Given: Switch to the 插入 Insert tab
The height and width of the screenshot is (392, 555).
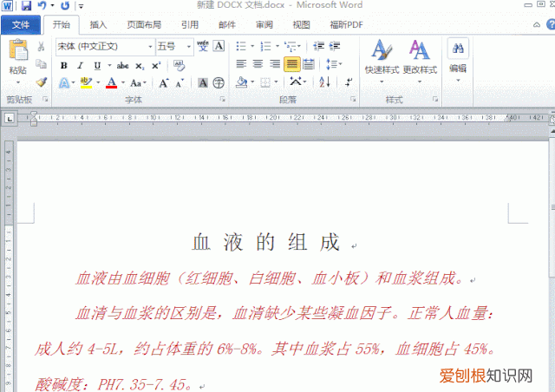Looking at the screenshot, I should pos(98,25).
